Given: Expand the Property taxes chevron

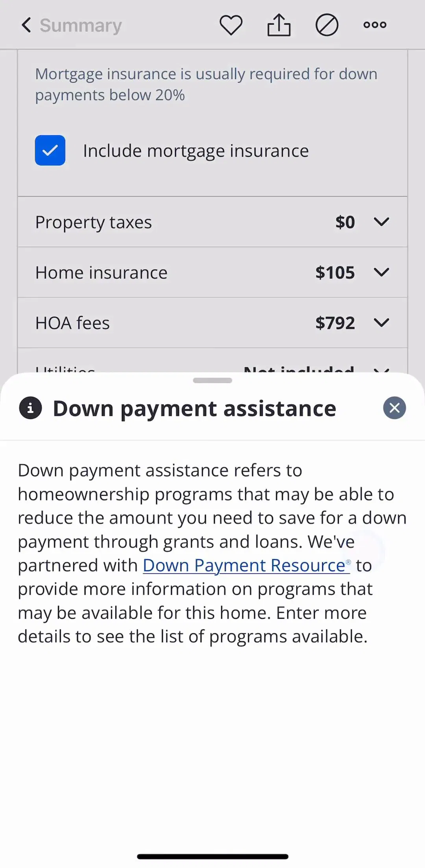Looking at the screenshot, I should pos(381,222).
